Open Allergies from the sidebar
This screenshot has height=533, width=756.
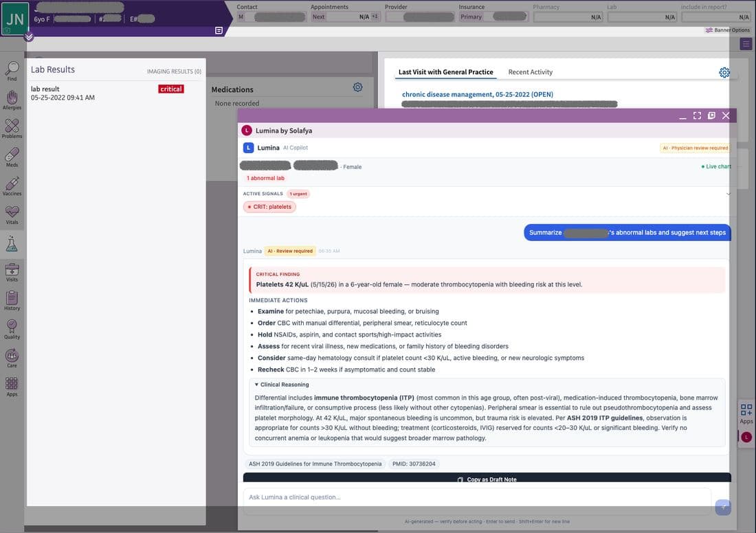[x=12, y=100]
